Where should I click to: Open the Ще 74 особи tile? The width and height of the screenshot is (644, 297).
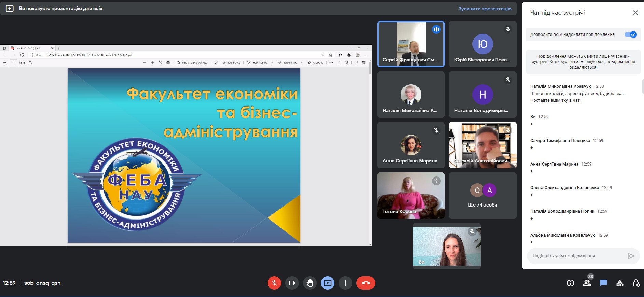(483, 196)
